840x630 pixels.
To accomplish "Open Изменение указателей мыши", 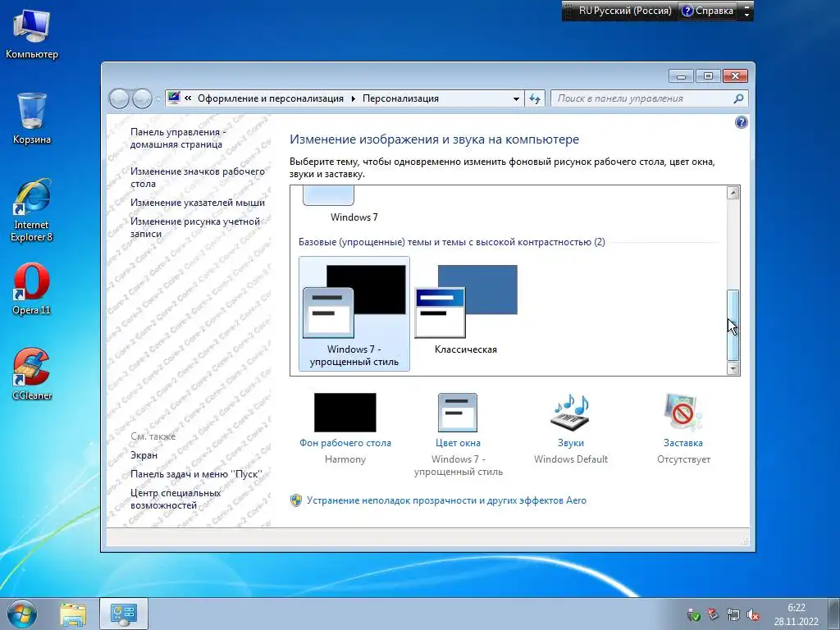I will [x=198, y=203].
